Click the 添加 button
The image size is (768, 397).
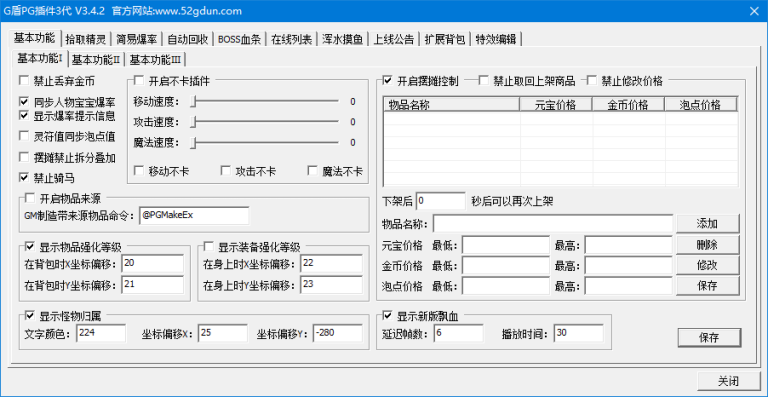tap(707, 224)
